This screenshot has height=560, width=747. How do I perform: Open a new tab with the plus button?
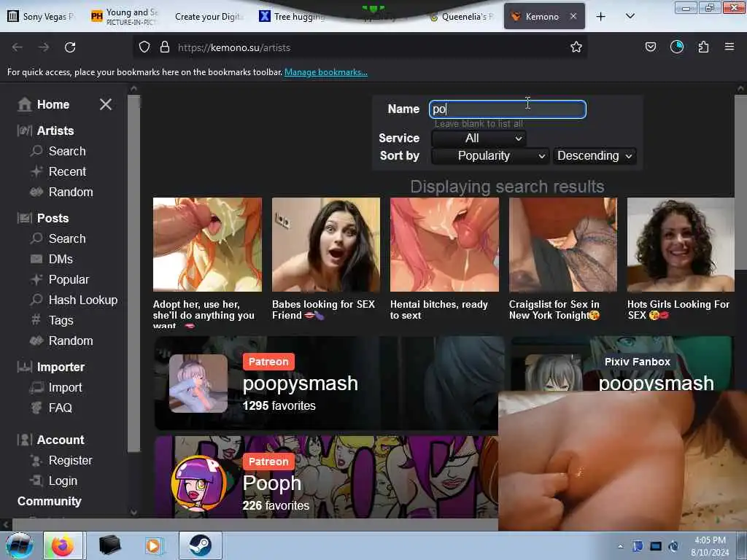point(601,17)
